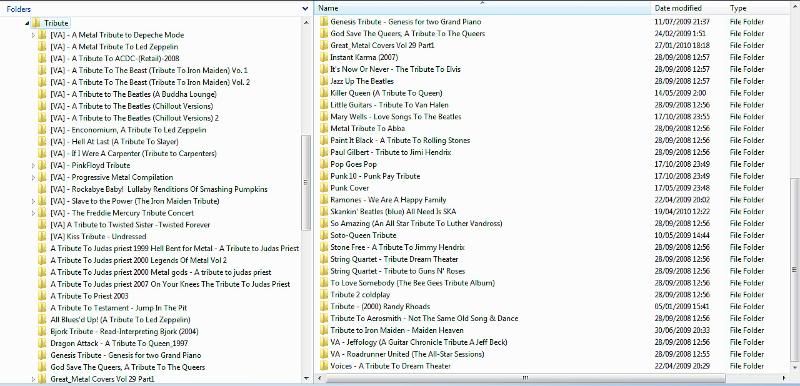
Task: Expand Progressive Metal Compilation tree folder
Action: pos(34,177)
